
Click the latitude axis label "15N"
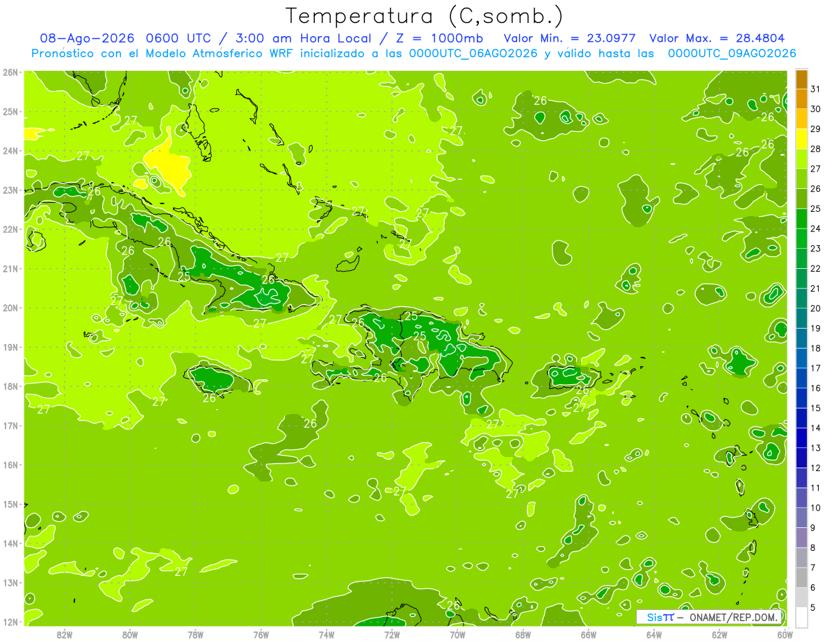point(10,504)
